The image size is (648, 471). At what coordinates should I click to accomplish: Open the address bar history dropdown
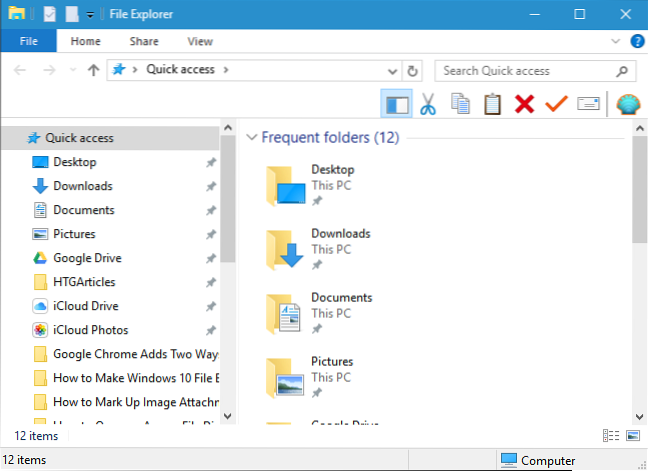(x=392, y=71)
